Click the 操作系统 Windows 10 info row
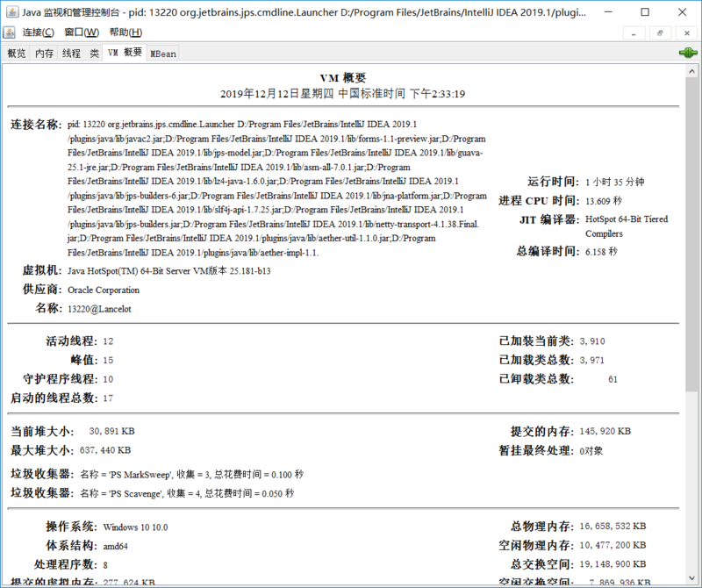 [x=132, y=528]
